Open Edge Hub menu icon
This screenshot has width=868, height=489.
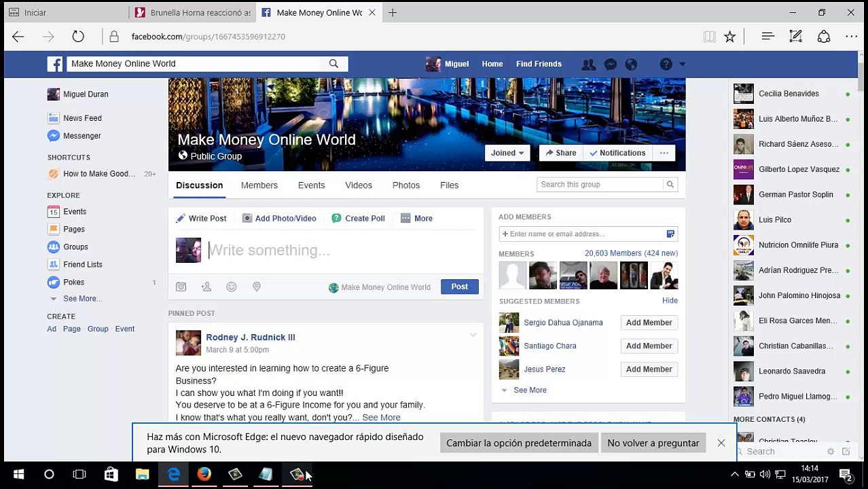(768, 37)
